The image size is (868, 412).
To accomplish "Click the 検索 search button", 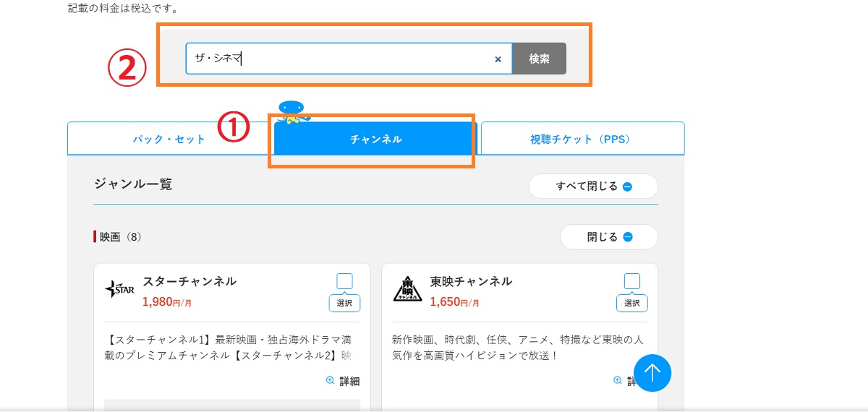I will point(539,59).
